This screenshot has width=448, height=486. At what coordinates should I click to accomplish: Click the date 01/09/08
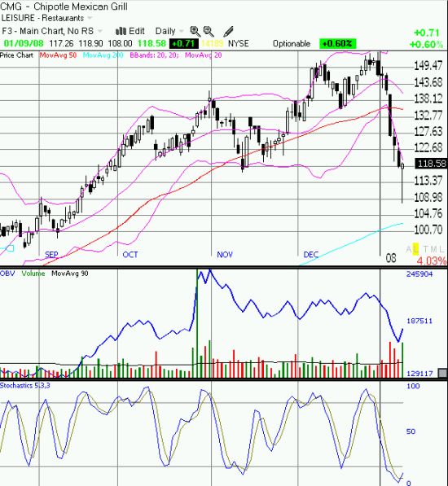(x=24, y=43)
